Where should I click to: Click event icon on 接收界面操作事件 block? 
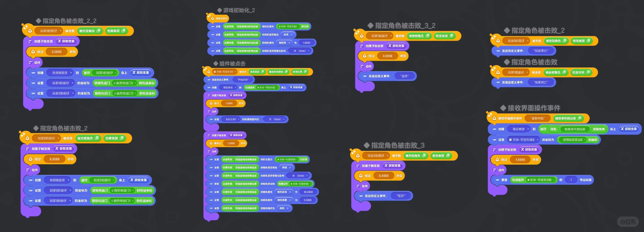pyautogui.click(x=494, y=118)
